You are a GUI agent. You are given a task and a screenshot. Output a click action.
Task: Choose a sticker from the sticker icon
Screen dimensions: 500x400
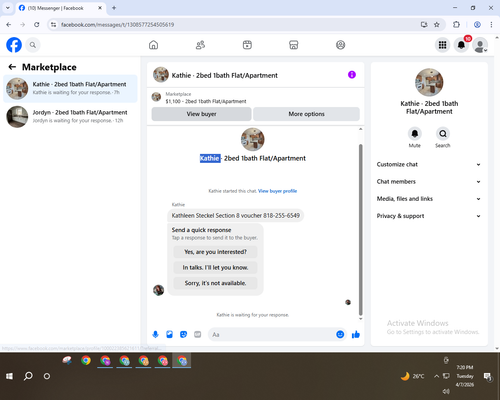pos(183,334)
